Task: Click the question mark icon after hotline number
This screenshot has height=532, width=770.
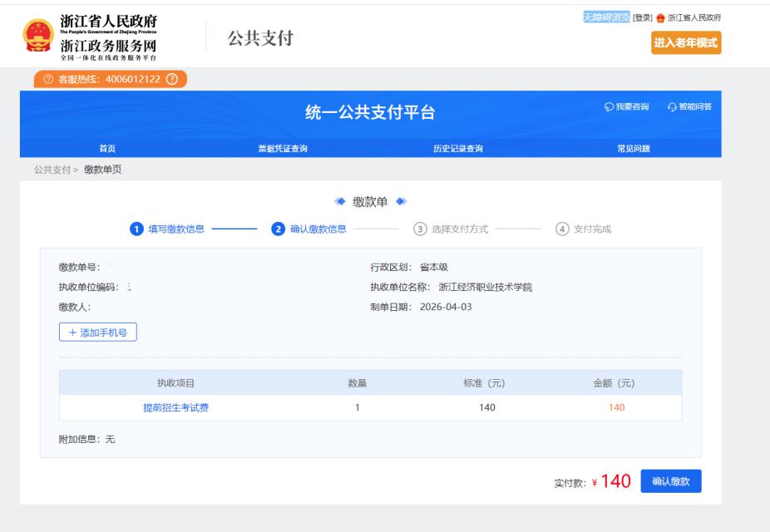Action: tap(172, 80)
